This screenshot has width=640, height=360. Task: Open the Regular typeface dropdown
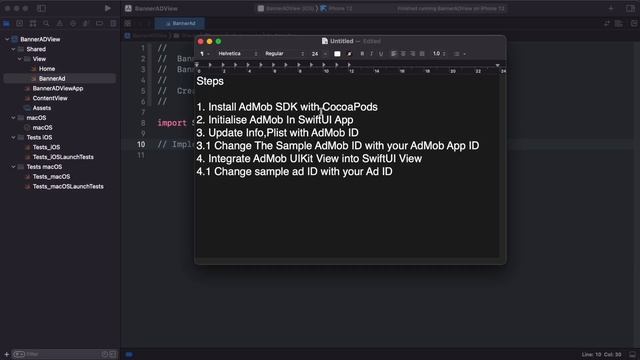284,53
